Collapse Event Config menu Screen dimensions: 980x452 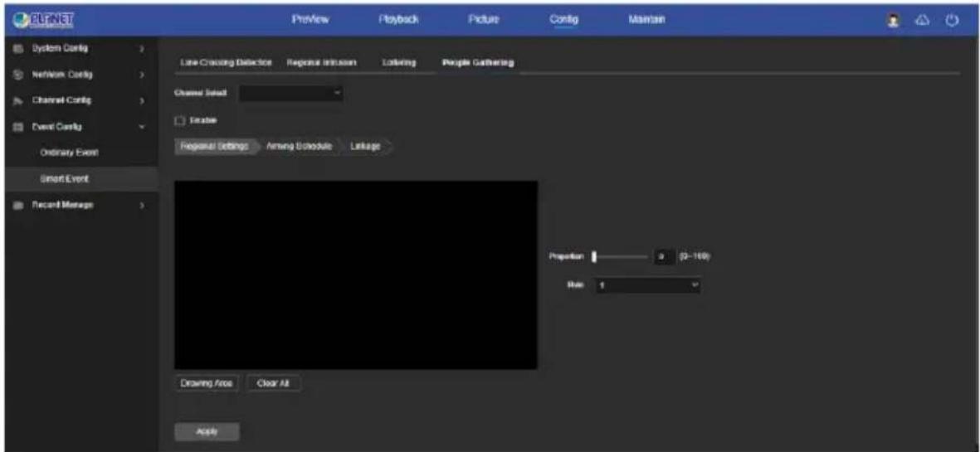point(143,127)
